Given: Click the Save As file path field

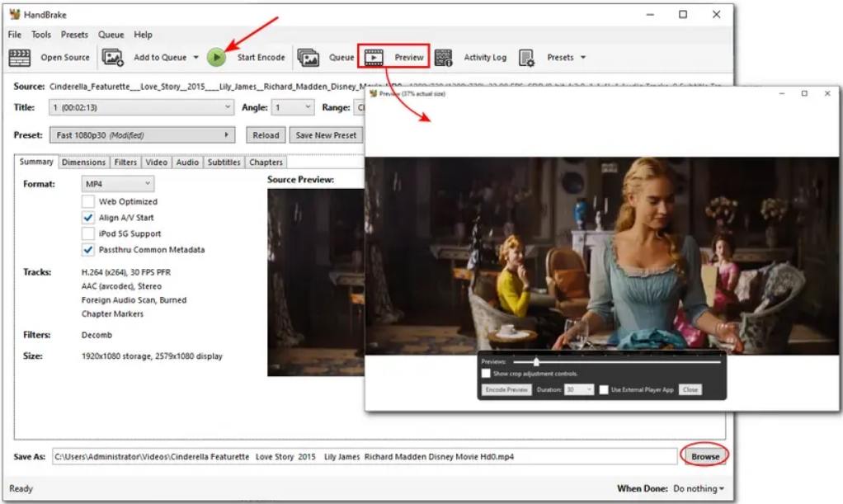Looking at the screenshot, I should point(365,457).
